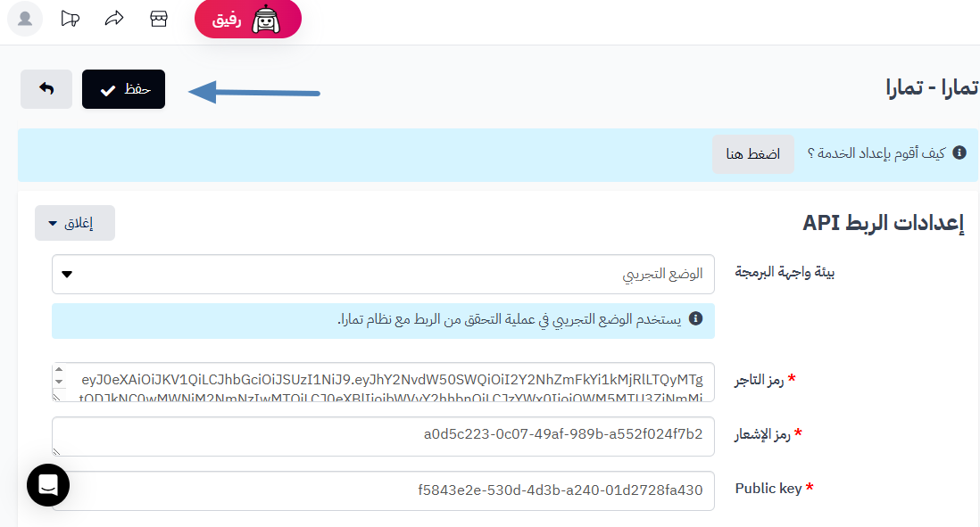Open the store front icon
Viewport: 980px width, 527px height.
coord(159,19)
